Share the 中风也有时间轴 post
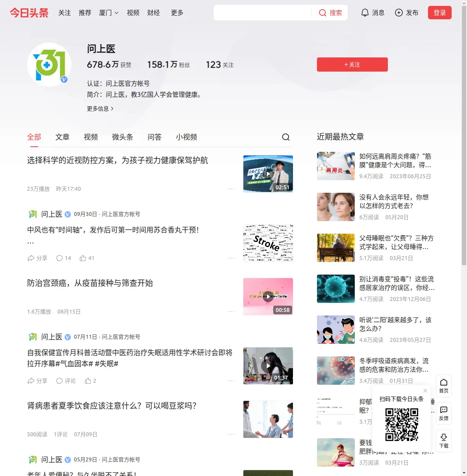This screenshot has width=467, height=476. 37,258
